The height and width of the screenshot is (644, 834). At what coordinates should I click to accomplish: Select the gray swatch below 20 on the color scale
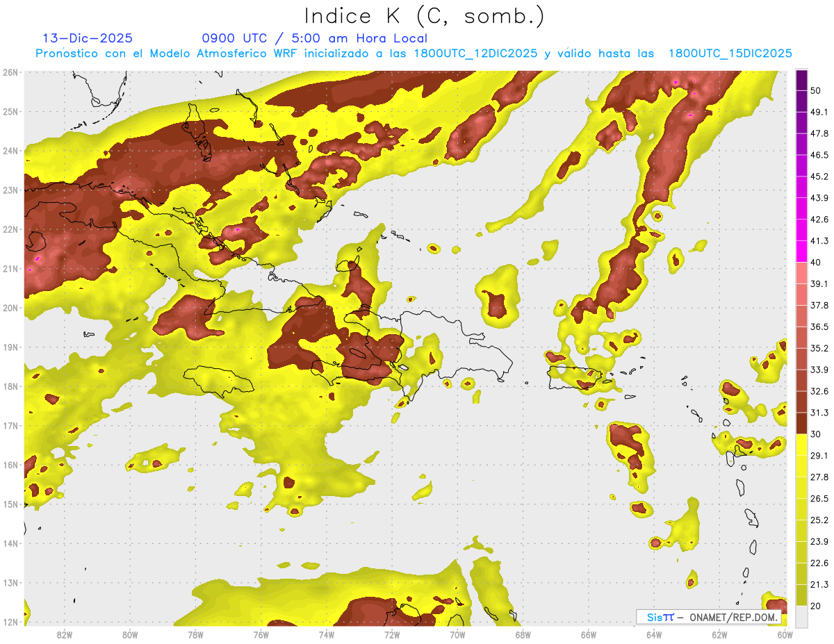pyautogui.click(x=801, y=618)
